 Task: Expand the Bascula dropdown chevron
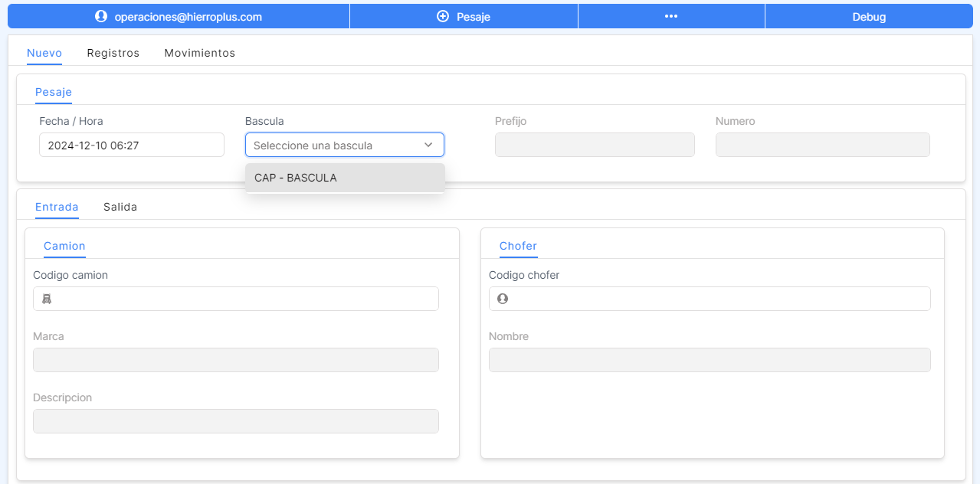[428, 145]
